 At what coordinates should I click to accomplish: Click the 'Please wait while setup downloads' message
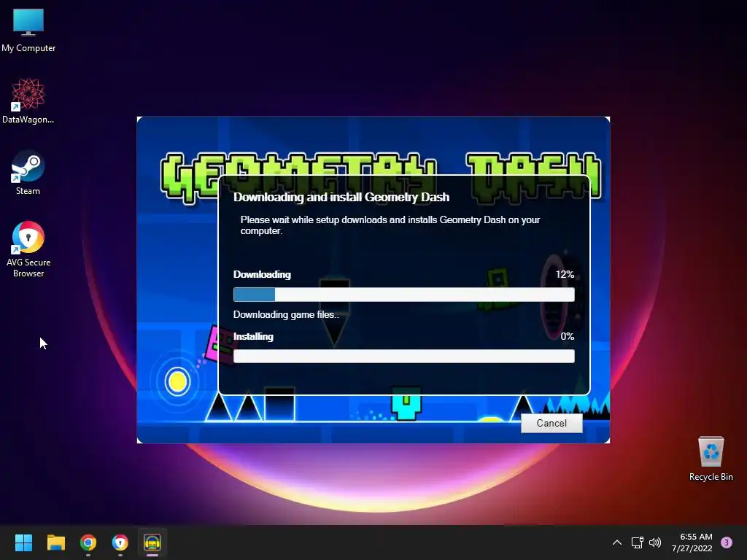tap(390, 225)
